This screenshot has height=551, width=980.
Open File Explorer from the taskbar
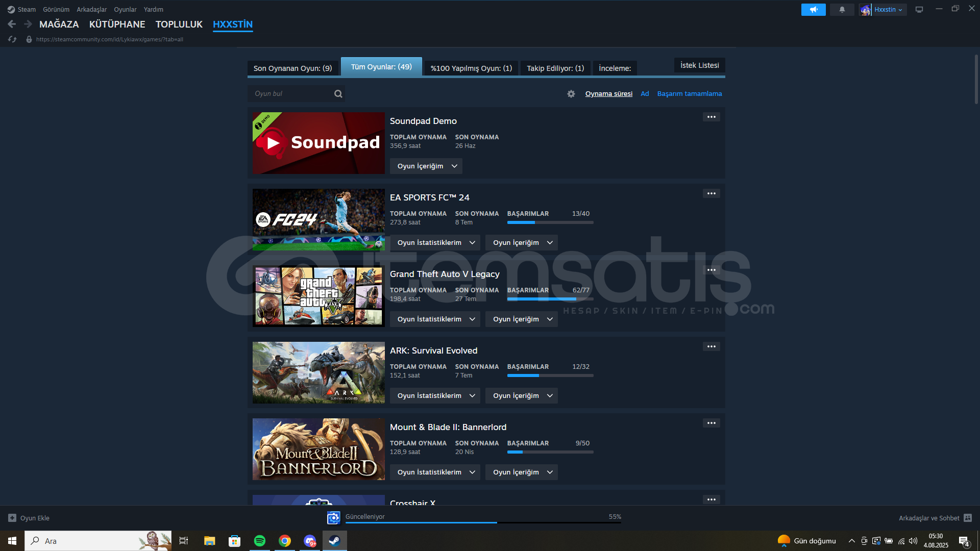pos(209,541)
